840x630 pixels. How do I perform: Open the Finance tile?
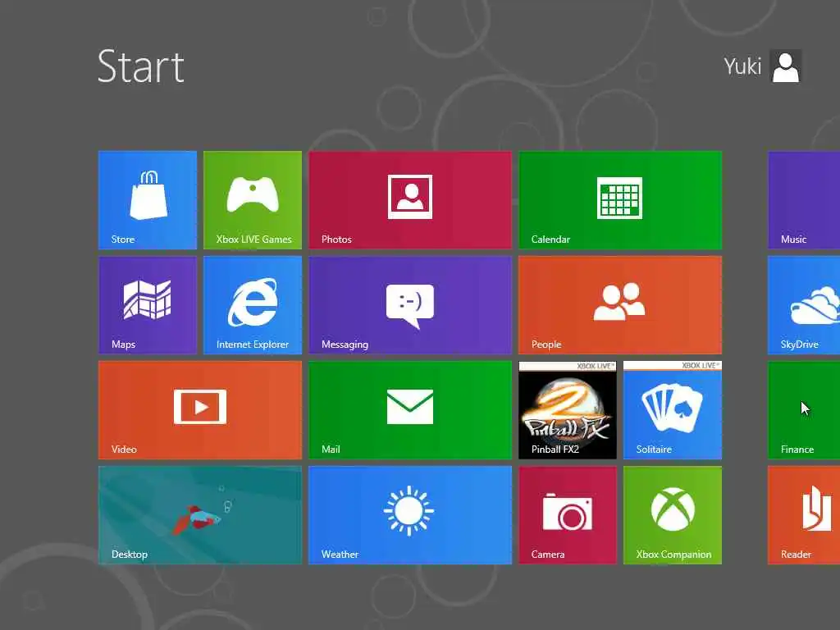pos(804,410)
